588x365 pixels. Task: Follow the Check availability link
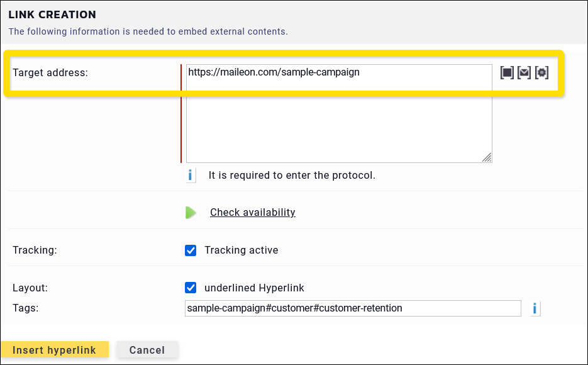tap(252, 213)
